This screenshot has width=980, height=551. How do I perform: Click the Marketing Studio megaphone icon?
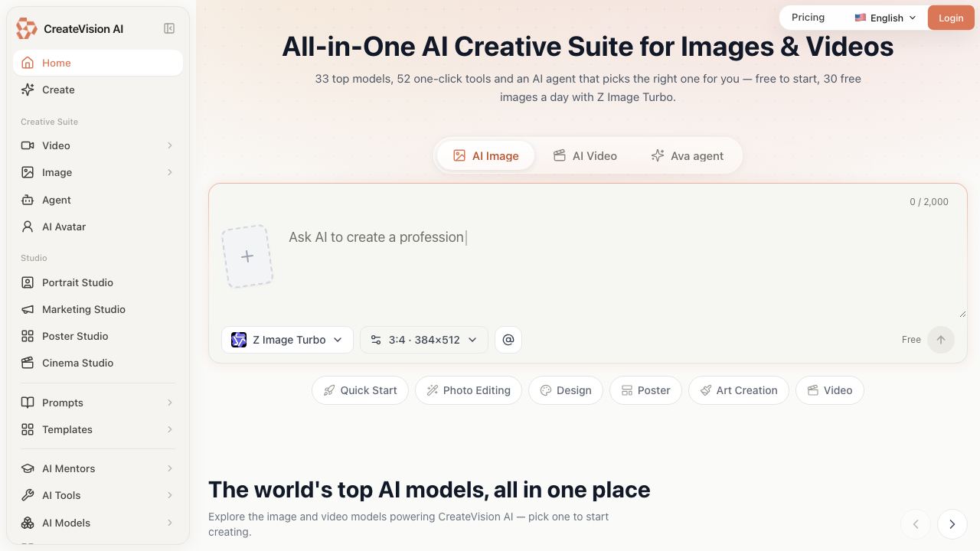coord(28,309)
